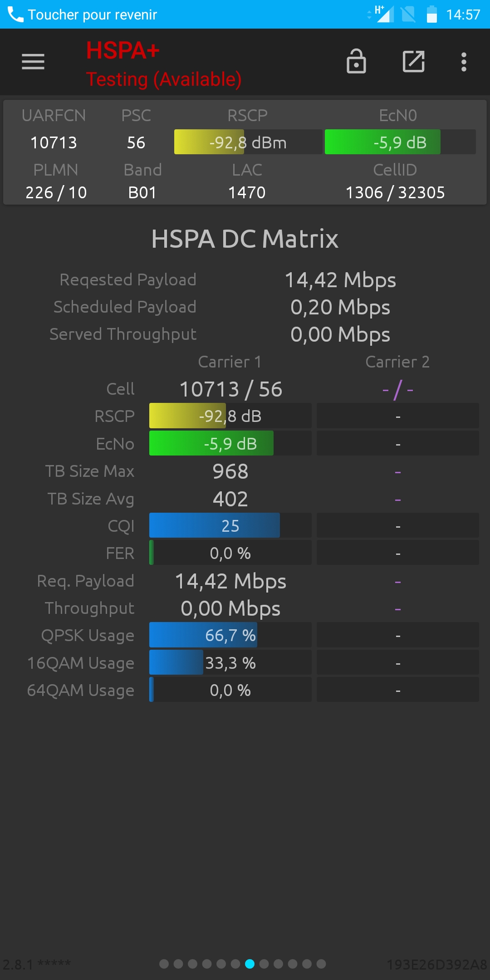This screenshot has width=490, height=980.
Task: Tap the HSPA+ network type header
Action: [123, 50]
